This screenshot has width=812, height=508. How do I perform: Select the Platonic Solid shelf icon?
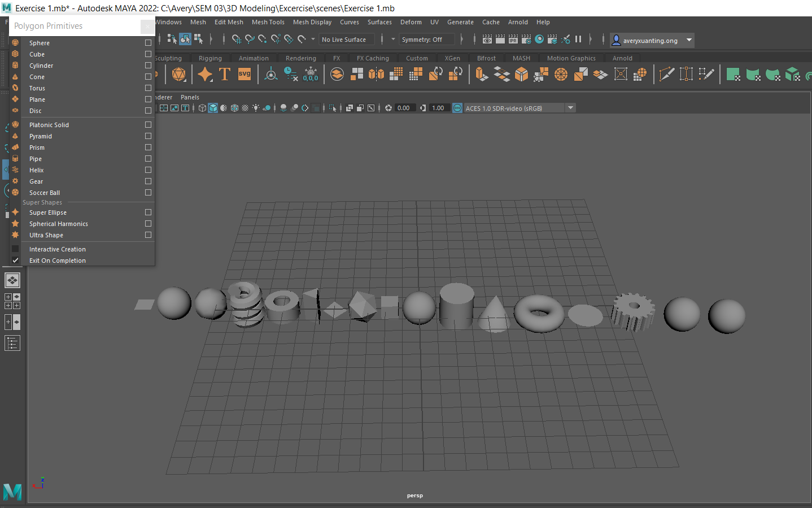point(178,74)
